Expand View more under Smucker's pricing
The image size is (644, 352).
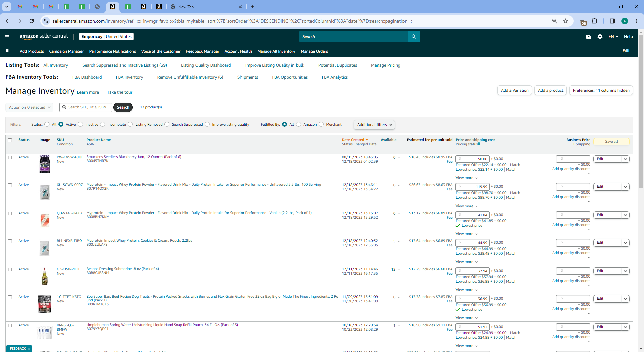tap(467, 178)
